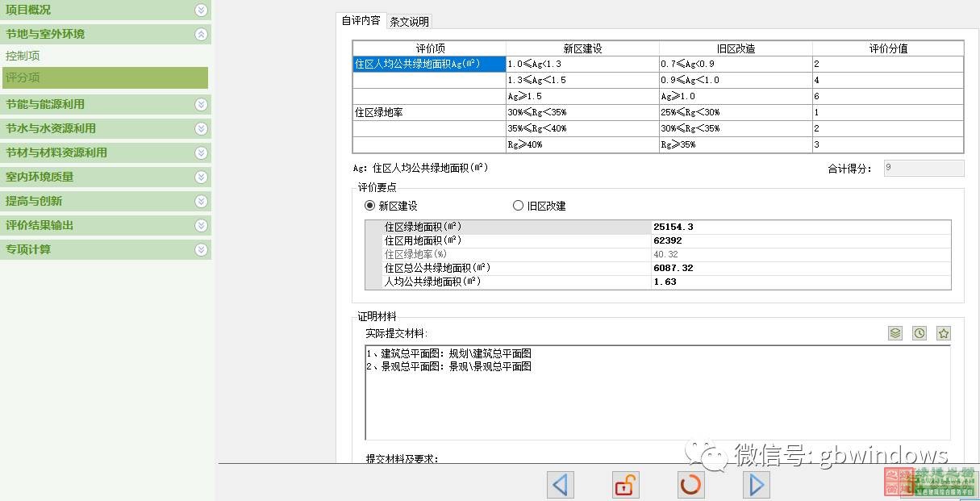Click the previous page left arrow

(560, 484)
